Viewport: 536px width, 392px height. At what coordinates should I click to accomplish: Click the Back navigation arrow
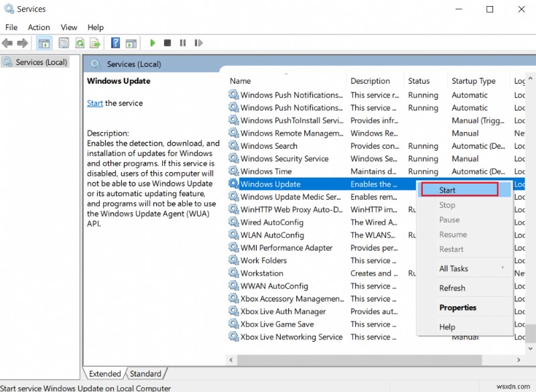(8, 43)
